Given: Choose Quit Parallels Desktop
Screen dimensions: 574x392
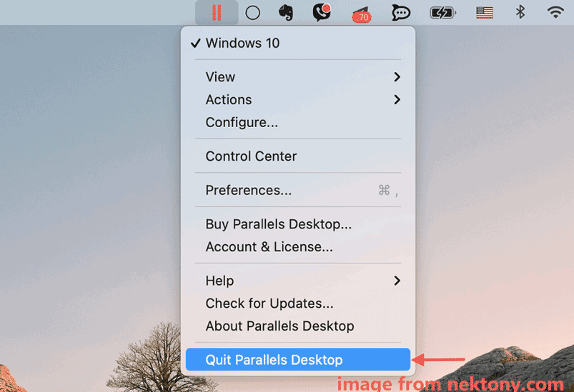Looking at the screenshot, I should [298, 359].
